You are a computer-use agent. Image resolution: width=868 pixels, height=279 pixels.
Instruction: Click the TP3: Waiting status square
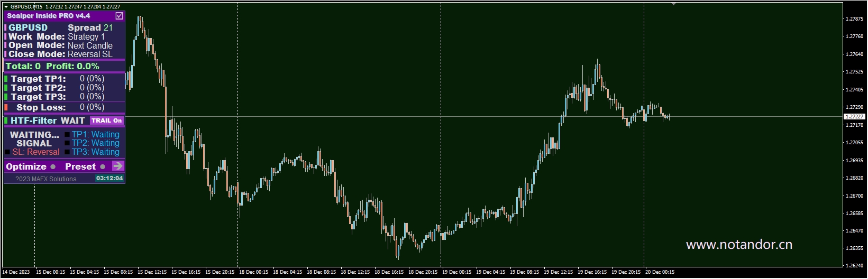(67, 152)
